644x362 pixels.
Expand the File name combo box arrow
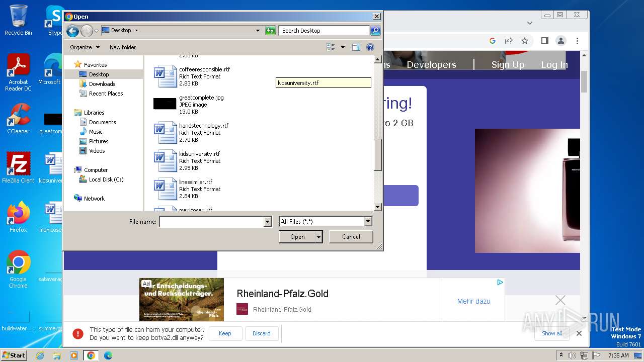pos(267,222)
